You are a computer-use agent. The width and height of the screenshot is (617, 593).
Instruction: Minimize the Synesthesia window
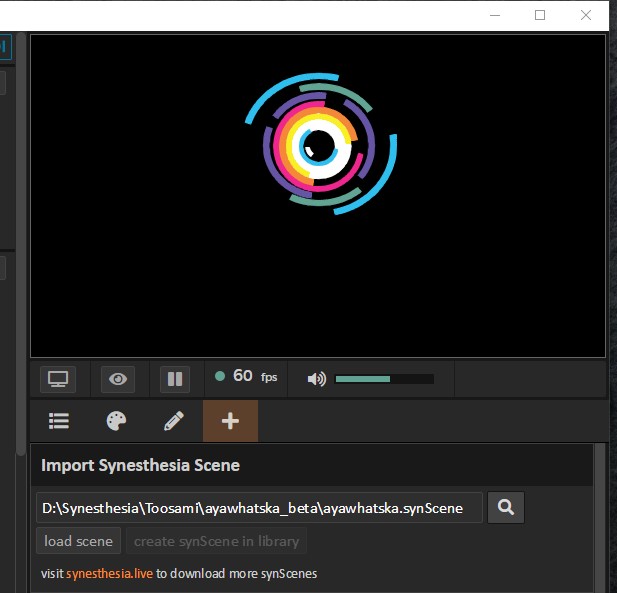(x=494, y=15)
